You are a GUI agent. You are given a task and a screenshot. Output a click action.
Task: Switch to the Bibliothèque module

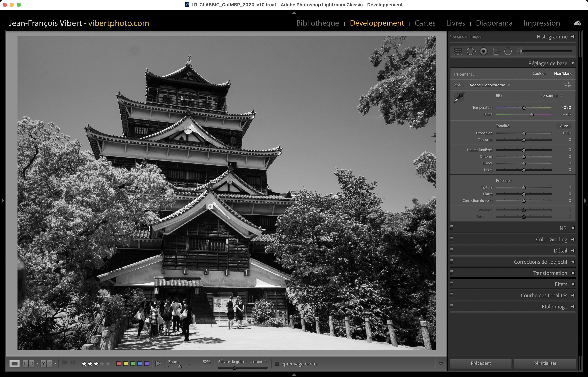click(x=317, y=23)
